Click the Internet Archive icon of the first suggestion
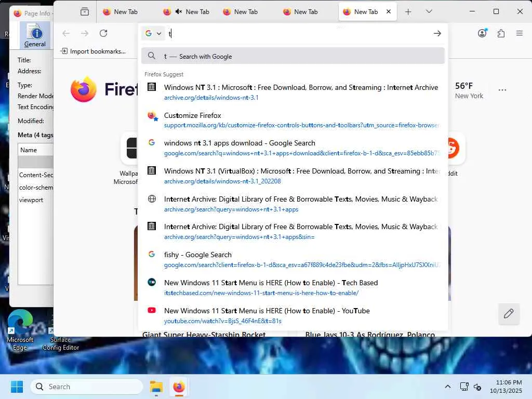 click(152, 87)
